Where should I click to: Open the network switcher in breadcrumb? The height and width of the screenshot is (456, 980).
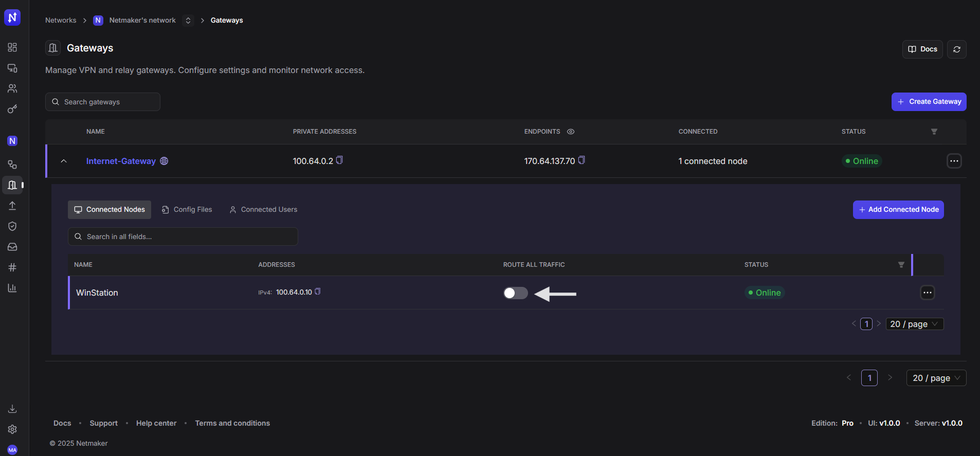(188, 21)
